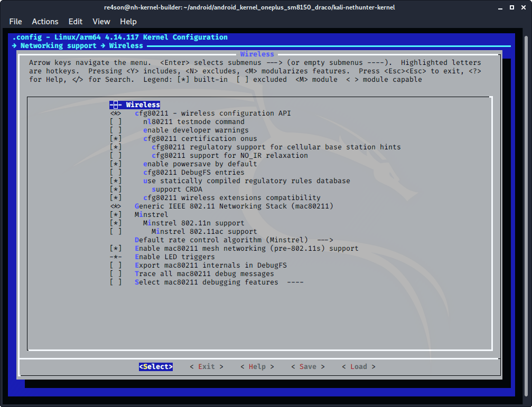Disable enable powersave by default option
Image resolution: width=532 pixels, height=407 pixels.
(x=116, y=164)
